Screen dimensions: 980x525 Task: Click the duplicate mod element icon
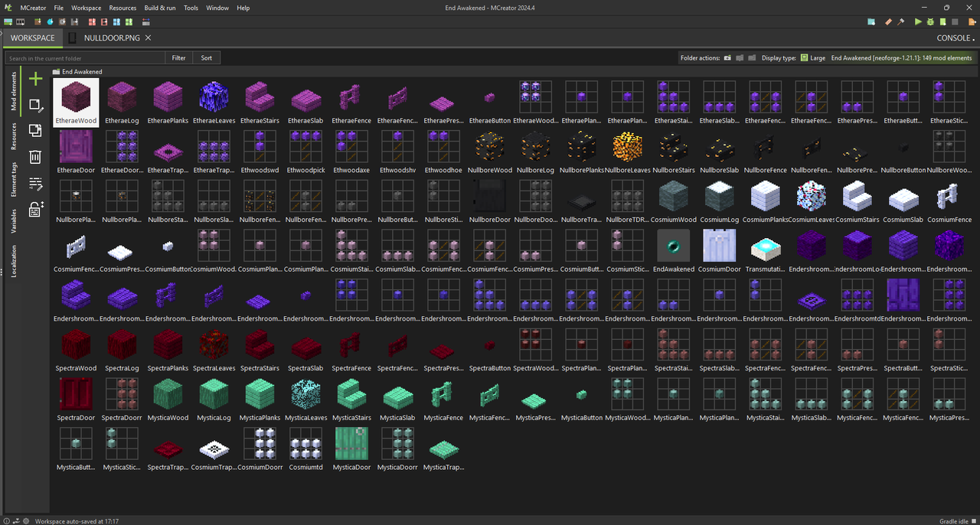35,131
